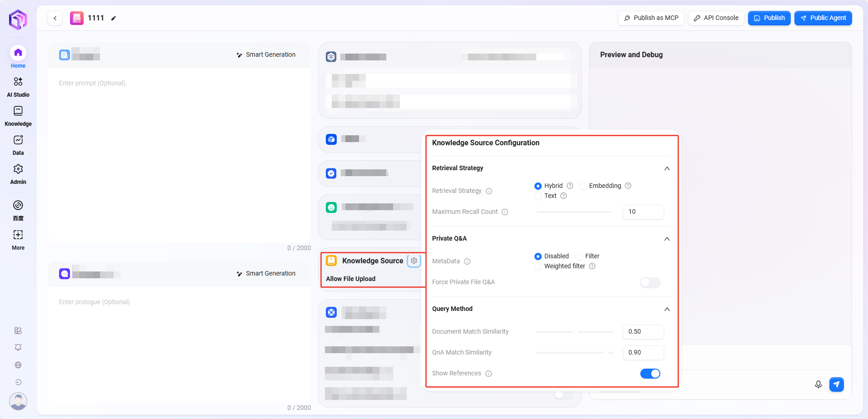Open Knowledge Source settings gear
This screenshot has height=419, width=868.
coord(414,261)
